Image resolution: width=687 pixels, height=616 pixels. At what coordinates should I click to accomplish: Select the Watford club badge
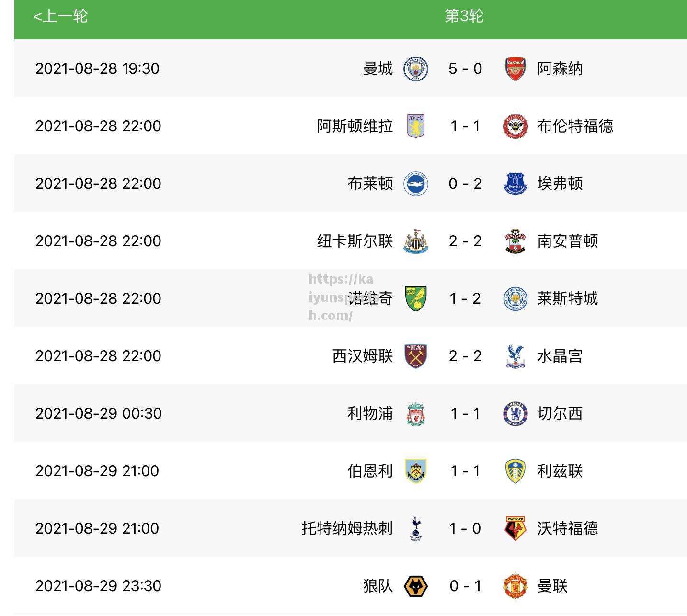[515, 529]
